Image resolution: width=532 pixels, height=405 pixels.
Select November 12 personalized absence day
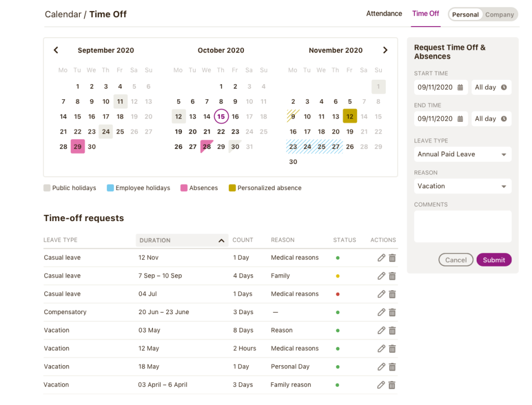350,116
